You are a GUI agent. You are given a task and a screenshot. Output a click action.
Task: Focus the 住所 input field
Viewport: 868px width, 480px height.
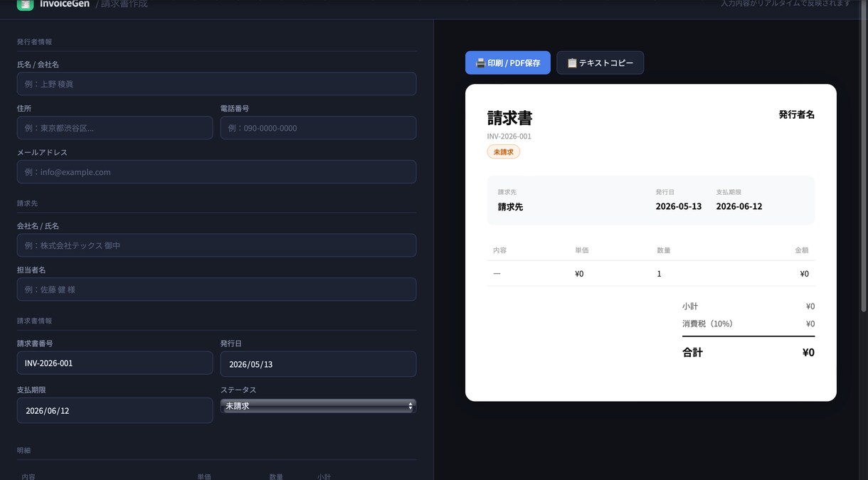point(115,128)
